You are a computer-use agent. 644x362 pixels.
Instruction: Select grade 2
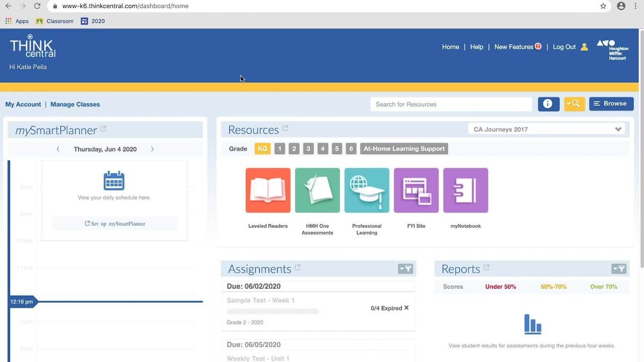[x=294, y=149]
